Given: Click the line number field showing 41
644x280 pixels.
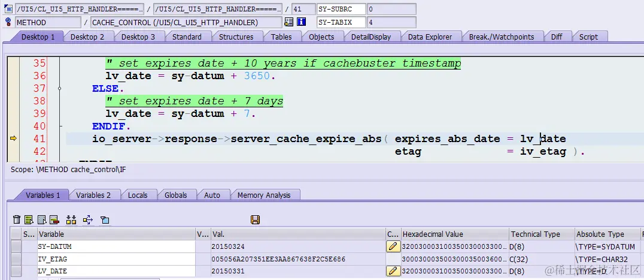Looking at the screenshot, I should click(303, 9).
